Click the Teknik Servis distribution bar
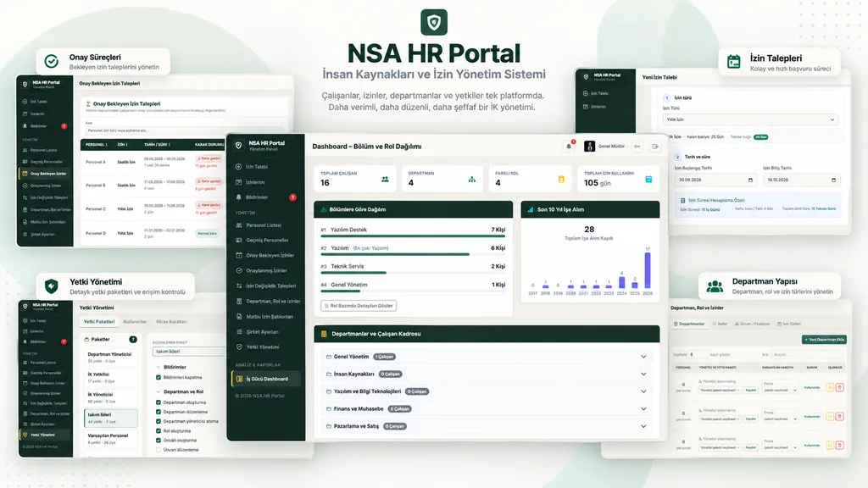The image size is (868, 488). [353, 273]
